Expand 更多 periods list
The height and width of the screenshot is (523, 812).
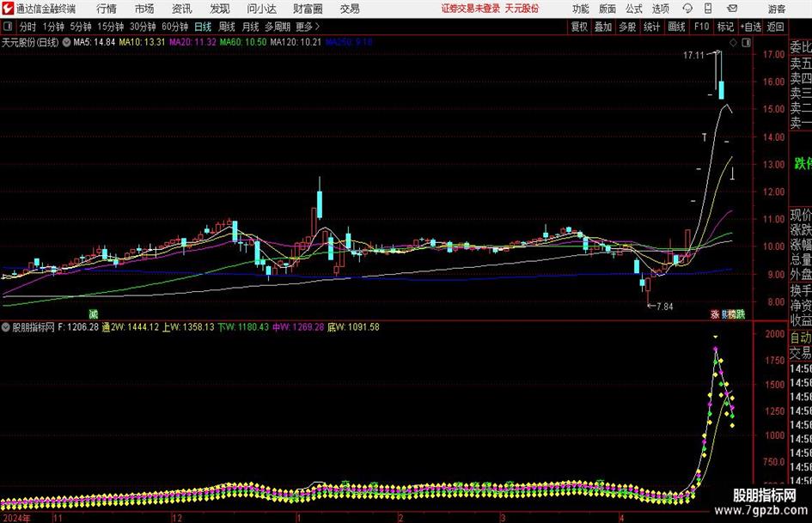(308, 27)
